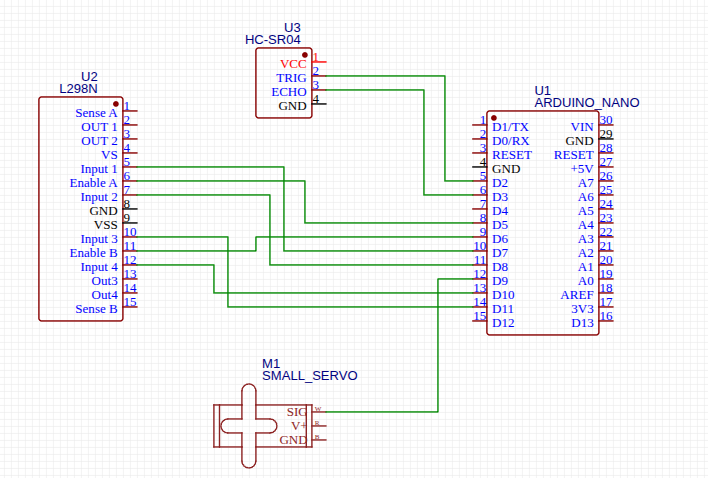Click the V+ pin on the servo
708x478 pixels.
click(x=299, y=426)
